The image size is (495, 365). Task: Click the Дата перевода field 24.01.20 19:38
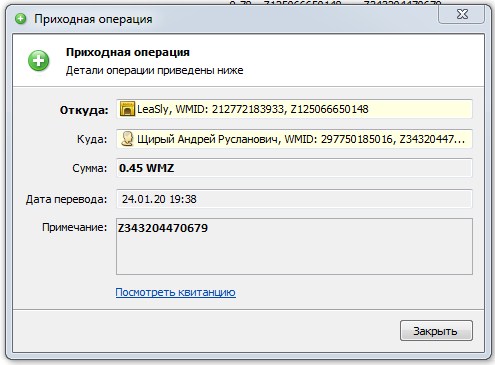tap(294, 199)
